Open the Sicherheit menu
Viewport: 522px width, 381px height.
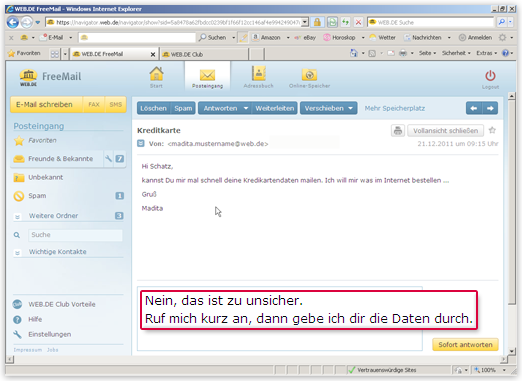tap(456, 53)
